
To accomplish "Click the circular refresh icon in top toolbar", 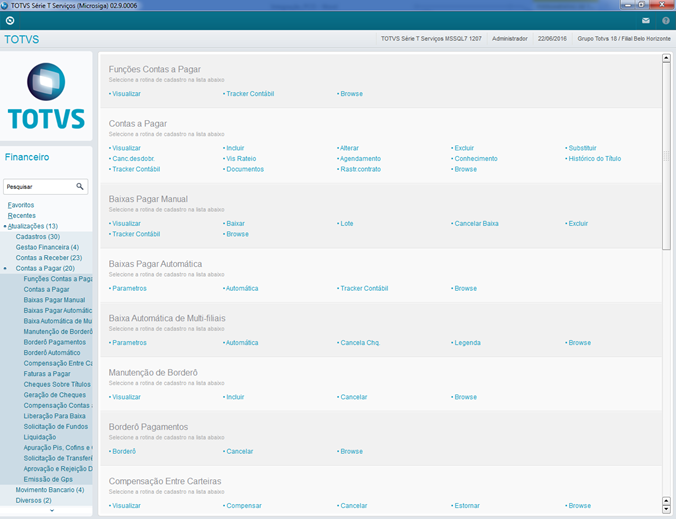I will (x=10, y=21).
